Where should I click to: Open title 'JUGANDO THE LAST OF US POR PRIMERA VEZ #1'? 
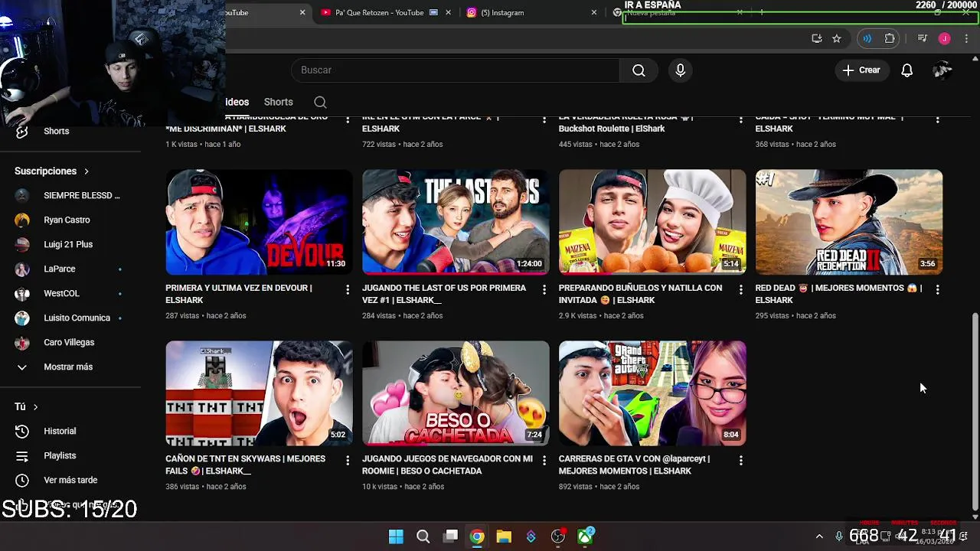point(444,295)
